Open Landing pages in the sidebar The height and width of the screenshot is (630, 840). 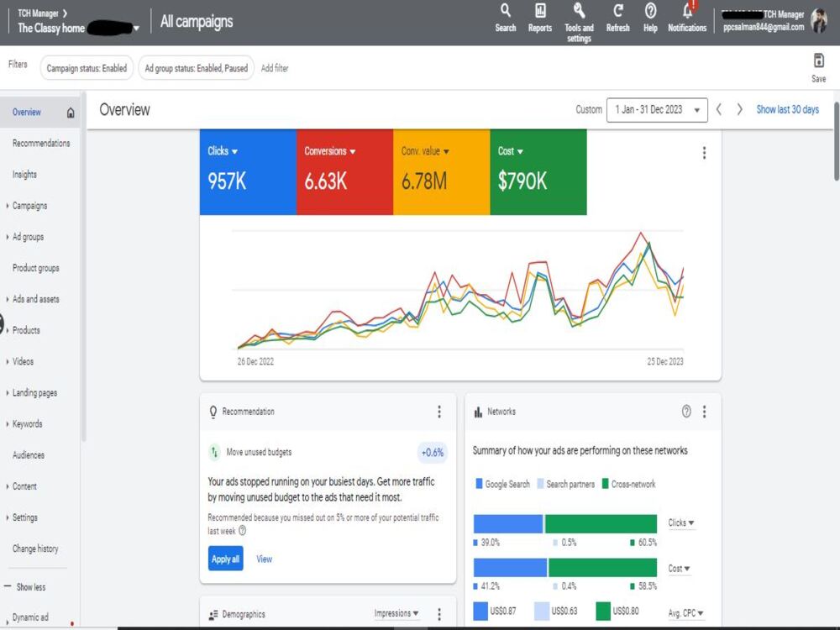(x=34, y=393)
